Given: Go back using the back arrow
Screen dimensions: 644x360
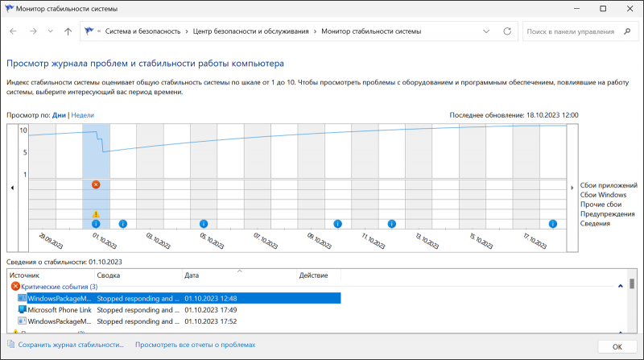Looking at the screenshot, I should 13,31.
